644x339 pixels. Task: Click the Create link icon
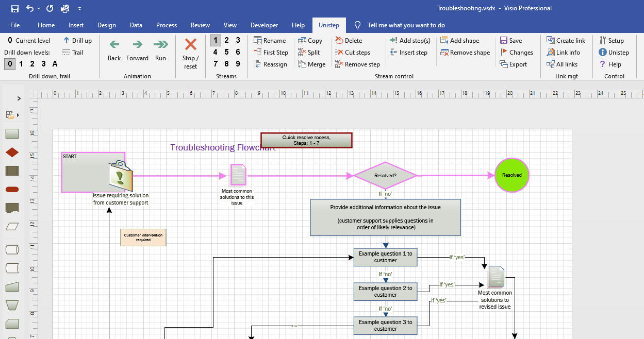pyautogui.click(x=551, y=40)
